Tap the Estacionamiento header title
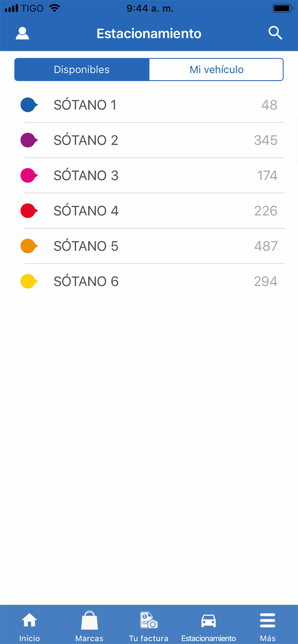Image resolution: width=298 pixels, height=644 pixels. [x=149, y=33]
